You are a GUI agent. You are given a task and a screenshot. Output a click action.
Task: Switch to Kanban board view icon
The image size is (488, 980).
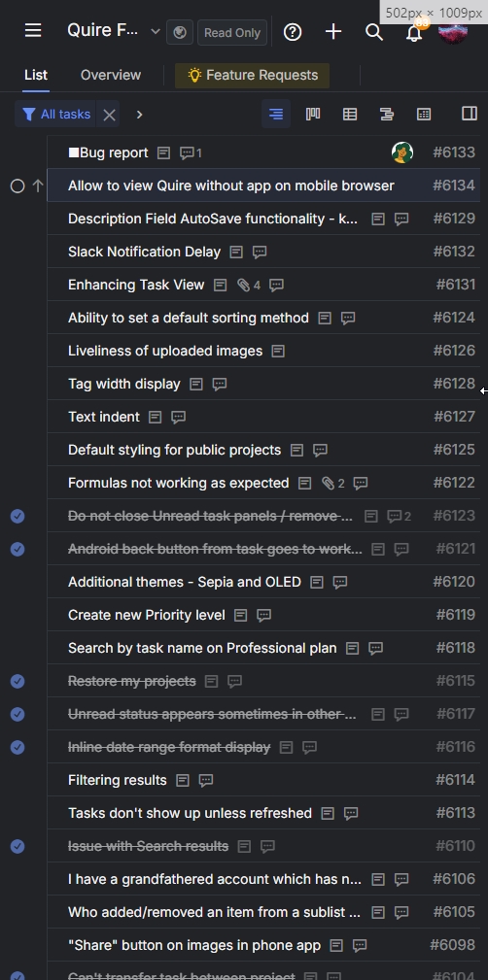[x=313, y=114]
